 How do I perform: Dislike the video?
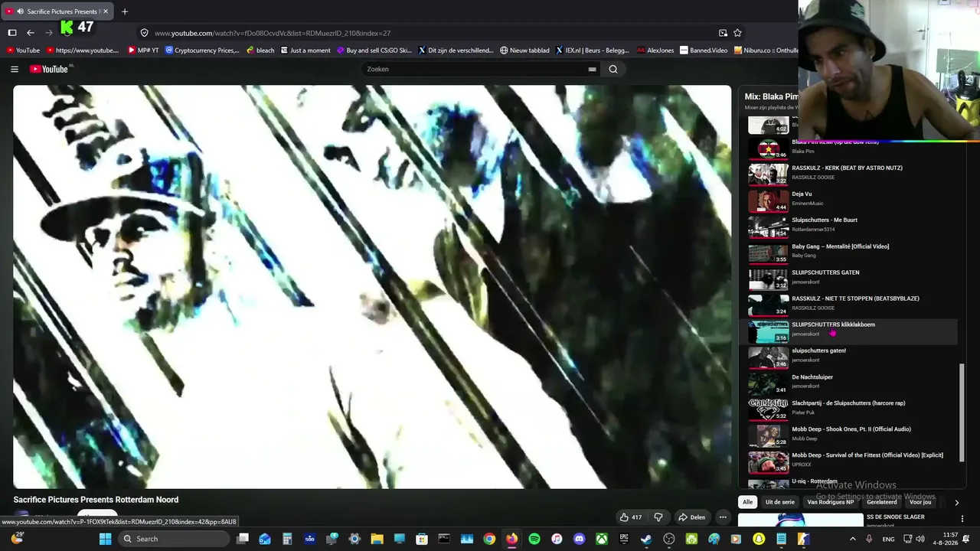(x=658, y=517)
